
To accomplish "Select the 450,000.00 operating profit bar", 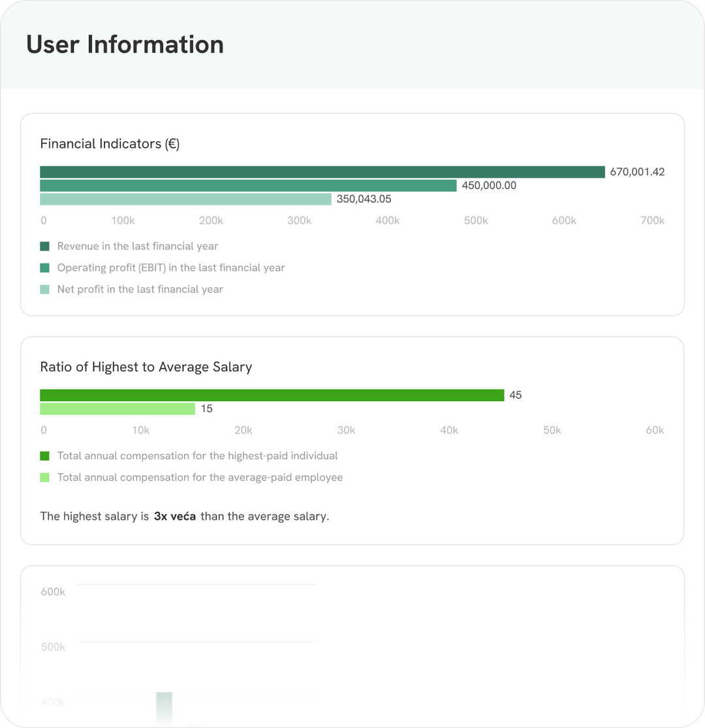I will click(248, 185).
